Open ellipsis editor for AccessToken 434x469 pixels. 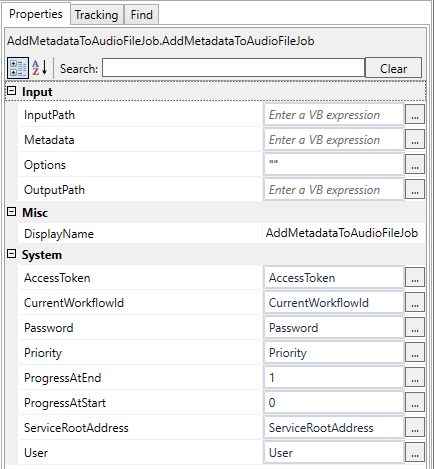[x=415, y=277]
